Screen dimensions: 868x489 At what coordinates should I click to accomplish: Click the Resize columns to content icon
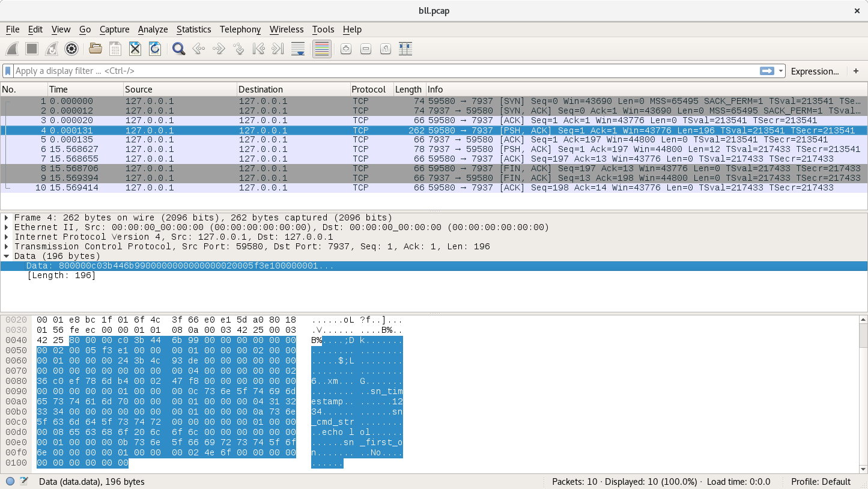pyautogui.click(x=405, y=49)
